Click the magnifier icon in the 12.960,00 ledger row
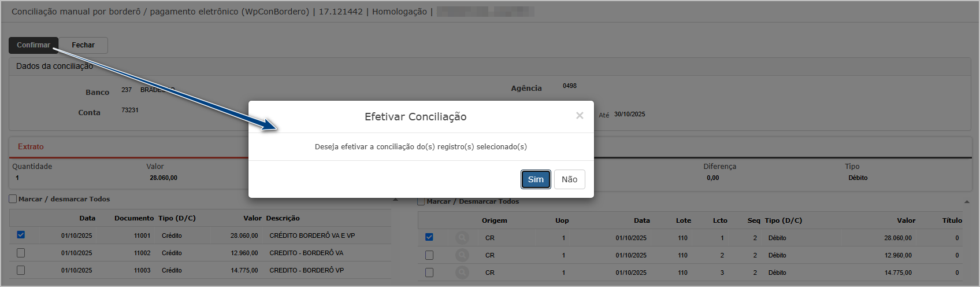980x287 pixels. (x=462, y=255)
